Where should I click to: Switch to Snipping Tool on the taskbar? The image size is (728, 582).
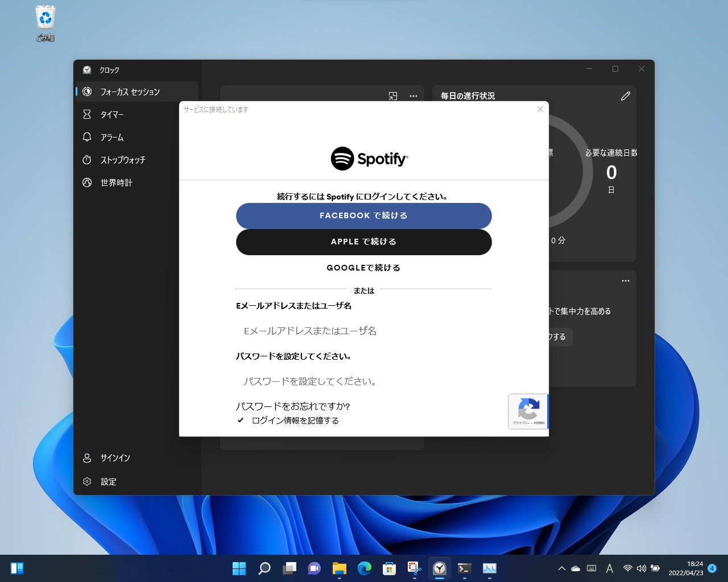(415, 568)
